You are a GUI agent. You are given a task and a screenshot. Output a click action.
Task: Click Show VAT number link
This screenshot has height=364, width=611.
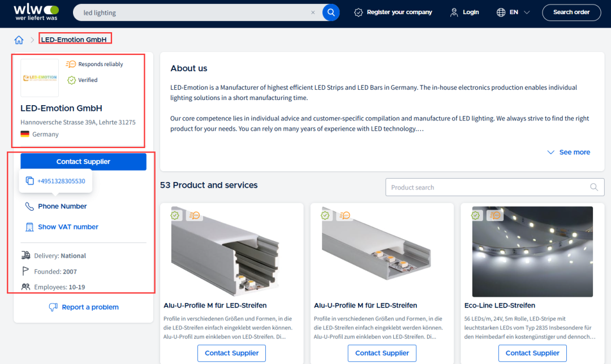pos(68,227)
